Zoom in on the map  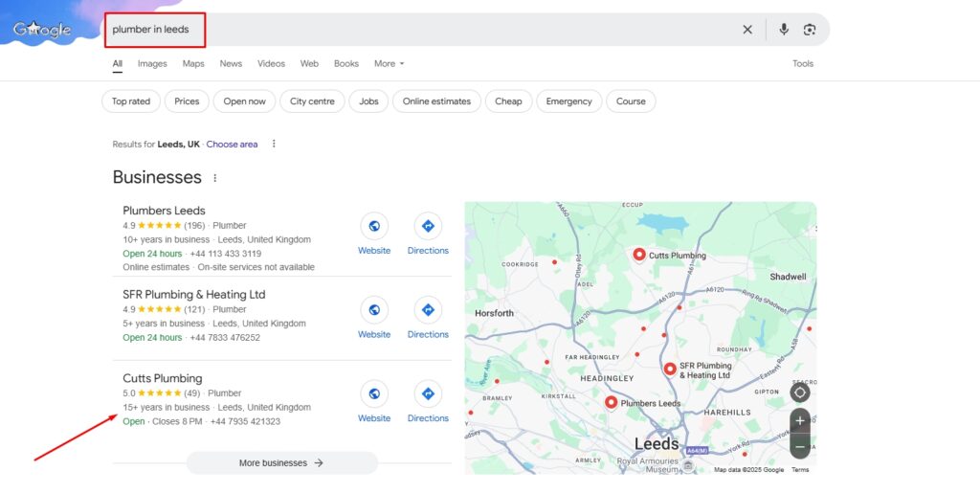(800, 420)
